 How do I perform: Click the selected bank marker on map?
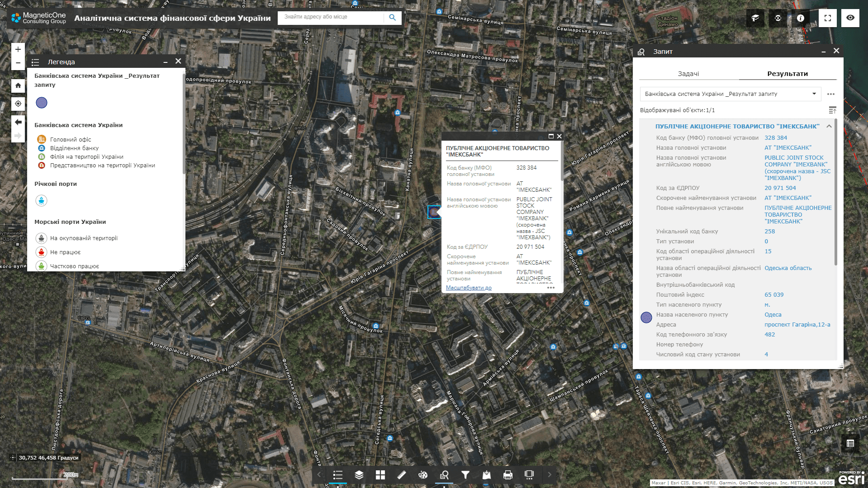(x=434, y=212)
